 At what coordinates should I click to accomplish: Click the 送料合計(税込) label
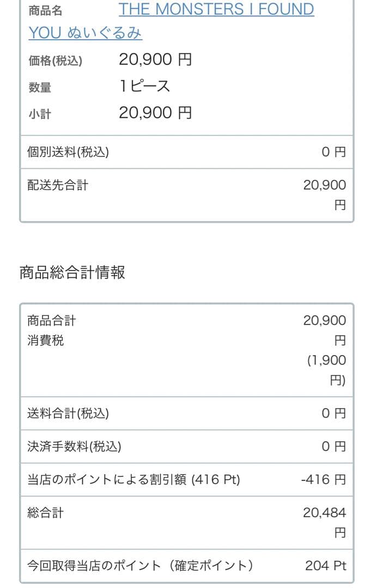point(68,414)
